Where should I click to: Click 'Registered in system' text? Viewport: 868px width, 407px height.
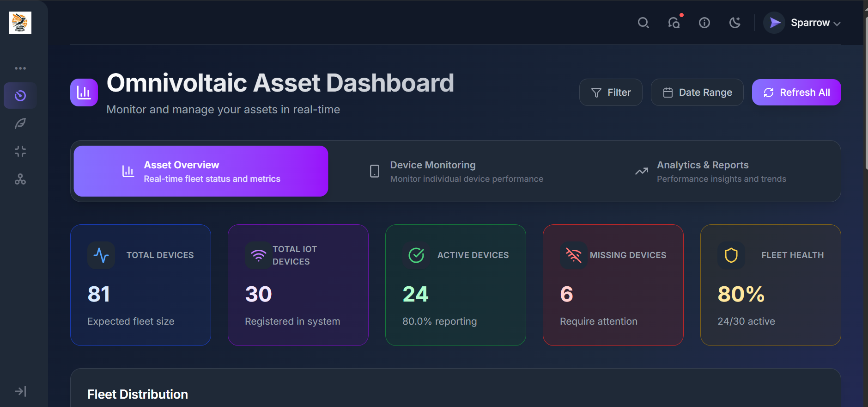(292, 321)
